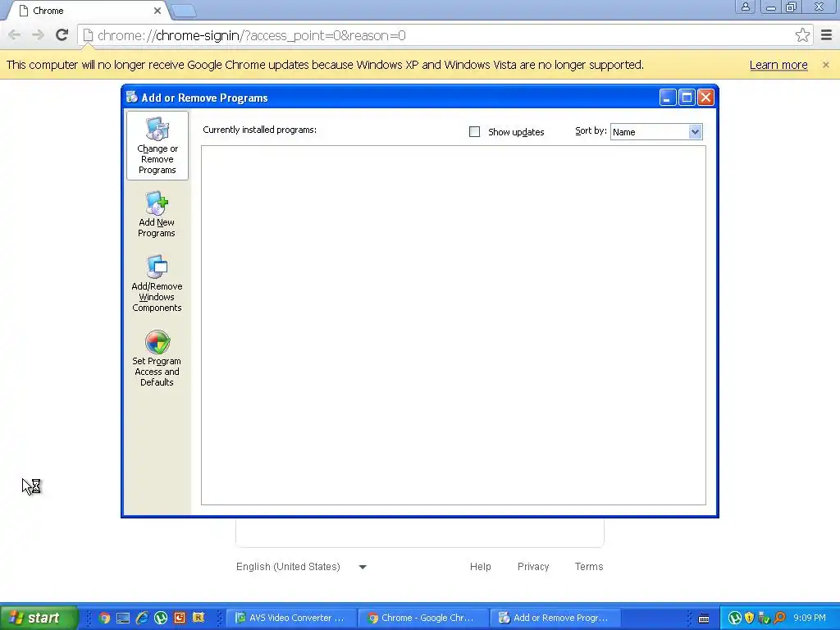Screen dimensions: 840x630
Task: Launch Internet Explorer from quick launch
Action: (x=142, y=618)
